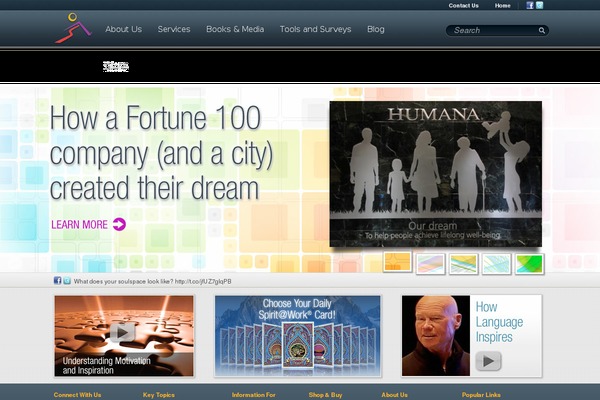Viewport: 600px width, 400px height.
Task: Select the bright green slide thumbnail
Action: coord(530,264)
